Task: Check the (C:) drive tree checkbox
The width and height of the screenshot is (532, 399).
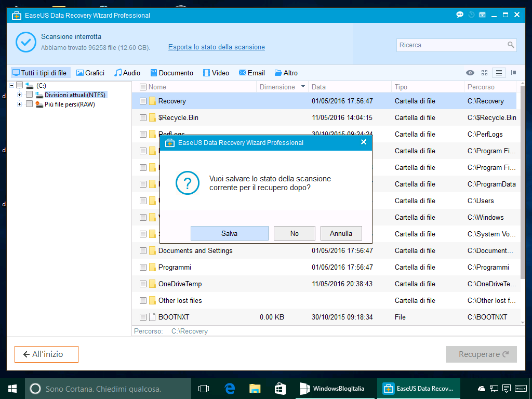Action: pyautogui.click(x=20, y=85)
